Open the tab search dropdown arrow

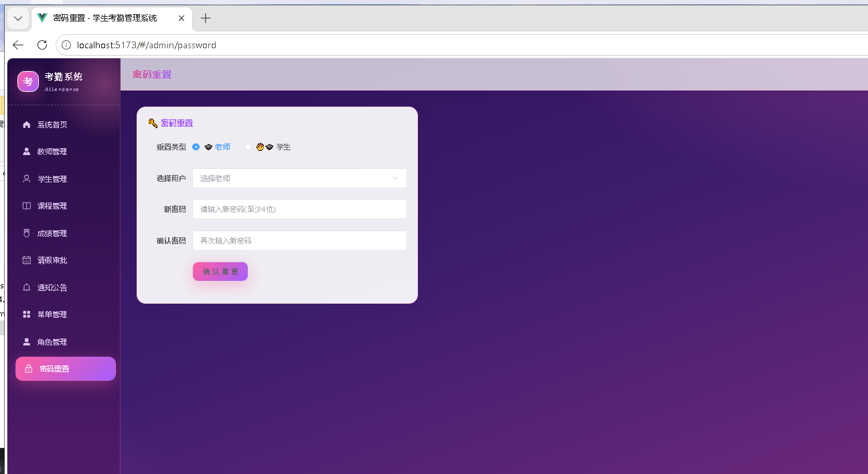[18, 19]
